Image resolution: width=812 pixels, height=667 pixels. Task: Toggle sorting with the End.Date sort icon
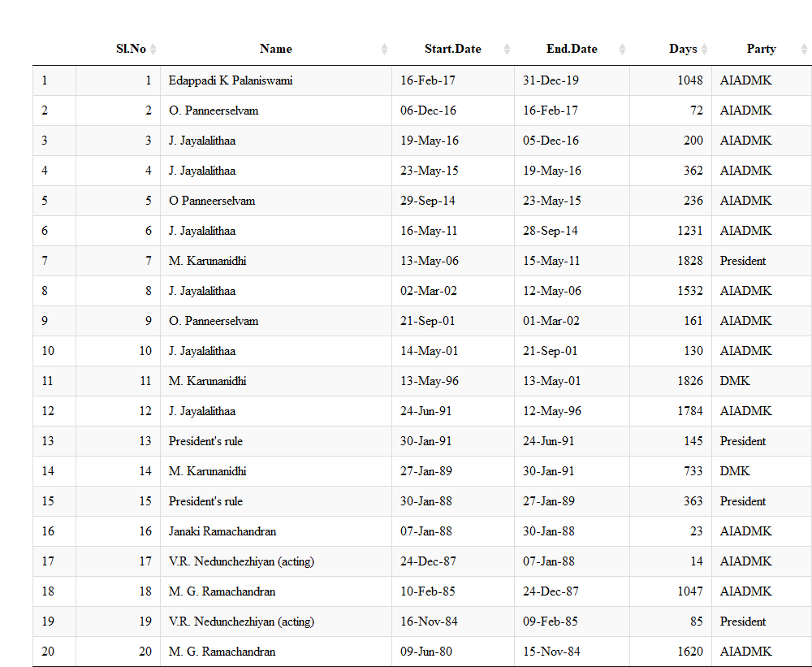(x=622, y=50)
